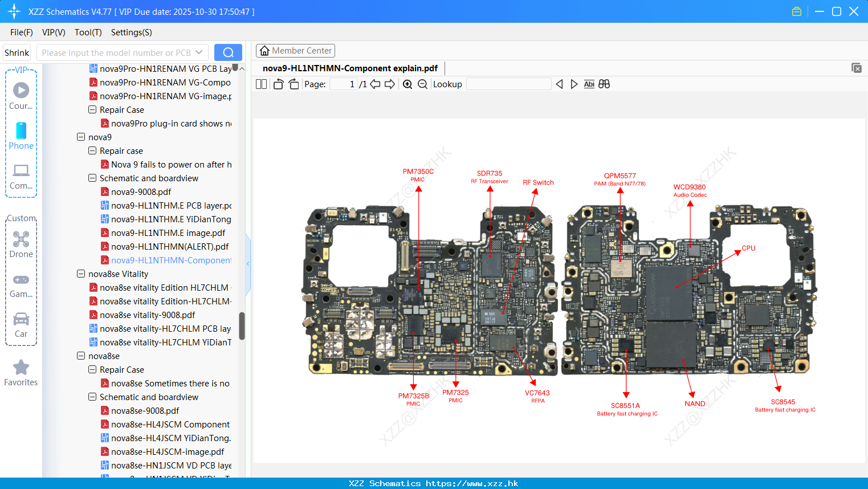Click the model number search field
The image size is (868, 489).
click(116, 52)
